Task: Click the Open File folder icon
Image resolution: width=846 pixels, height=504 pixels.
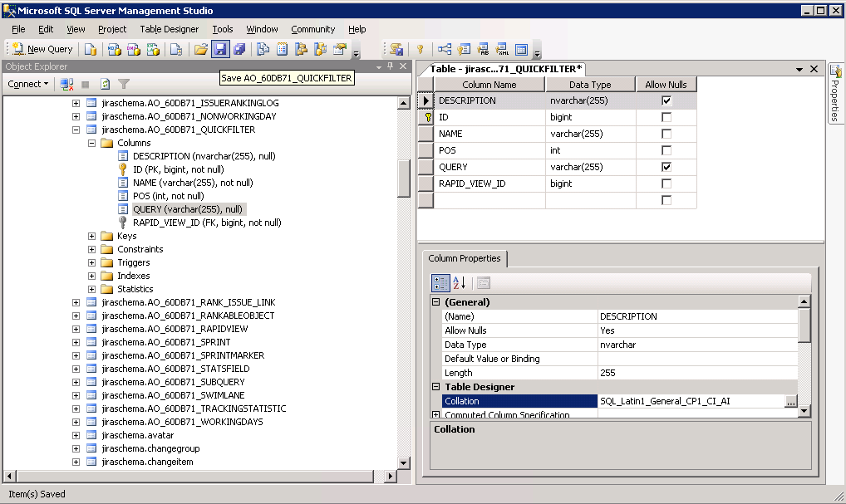Action: pyautogui.click(x=201, y=49)
